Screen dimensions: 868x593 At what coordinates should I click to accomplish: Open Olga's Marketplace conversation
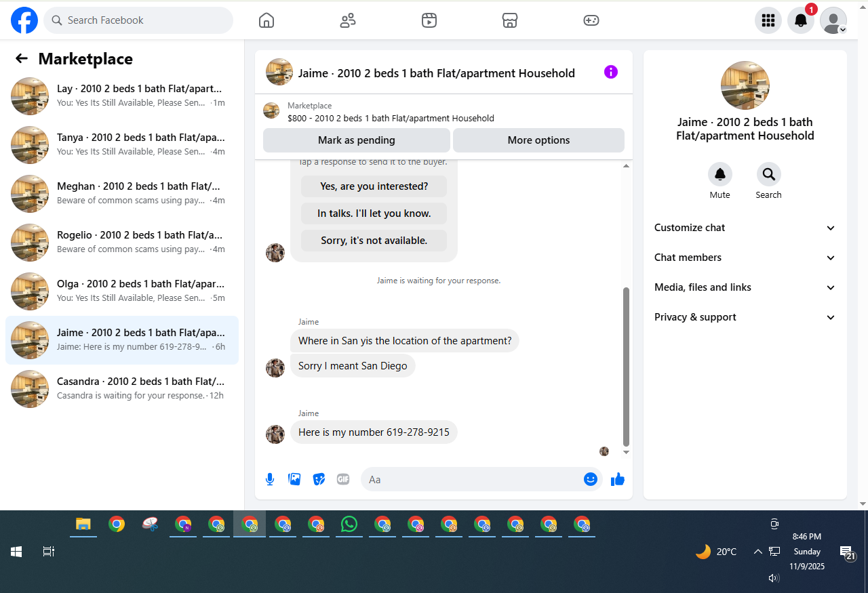click(x=122, y=291)
